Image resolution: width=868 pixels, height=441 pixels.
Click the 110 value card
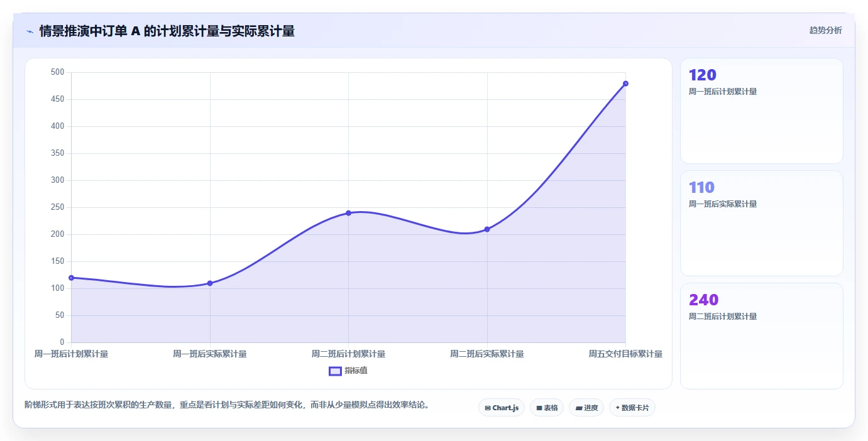pyautogui.click(x=761, y=223)
